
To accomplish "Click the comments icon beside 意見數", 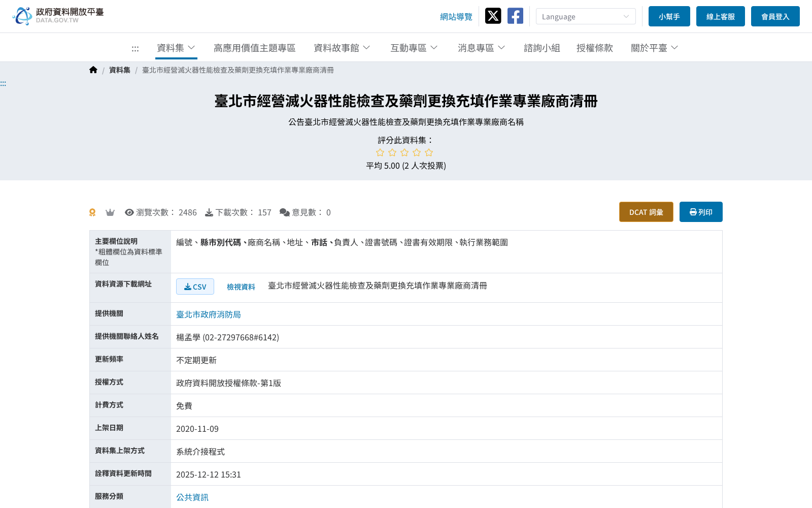I will 285,212.
